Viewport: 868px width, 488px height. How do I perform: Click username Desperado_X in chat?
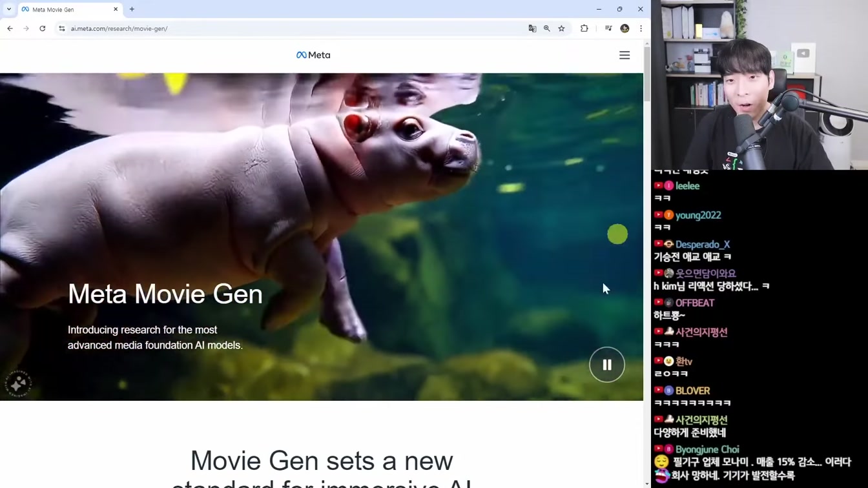pyautogui.click(x=703, y=245)
